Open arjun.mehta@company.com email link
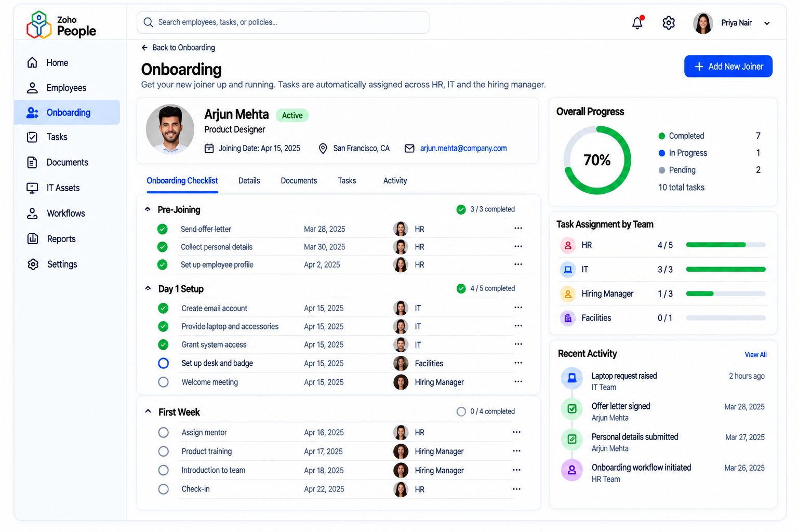 pos(463,149)
